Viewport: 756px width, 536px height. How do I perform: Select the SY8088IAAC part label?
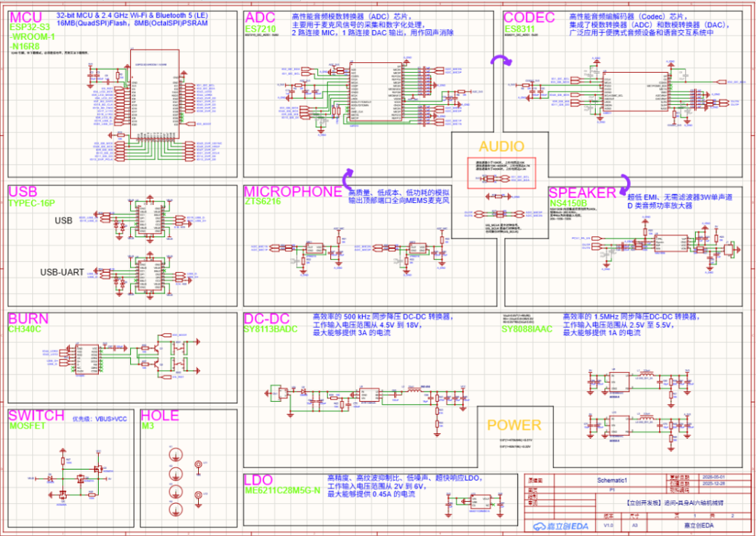[x=526, y=329]
